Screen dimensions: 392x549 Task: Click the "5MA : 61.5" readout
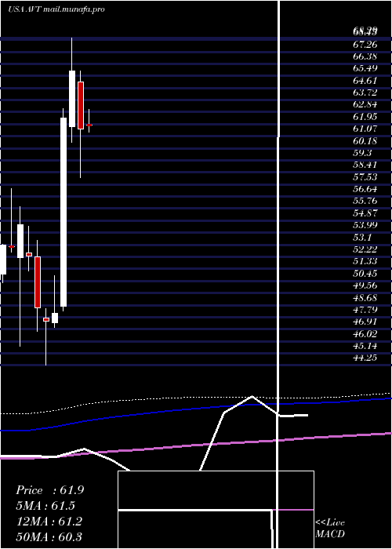click(x=45, y=506)
